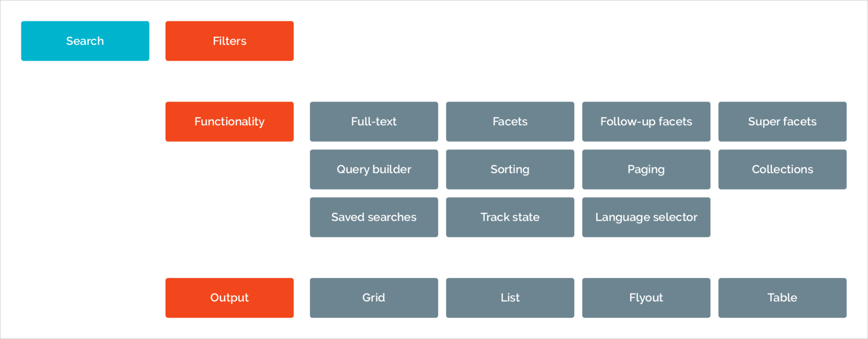The height and width of the screenshot is (339, 868).
Task: Choose the Language selector block
Action: (x=646, y=217)
